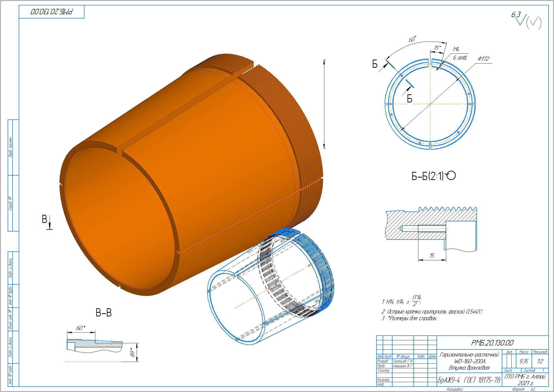Click the 'Справ. №' side cell
The width and height of the screenshot is (554, 392).
[11, 203]
